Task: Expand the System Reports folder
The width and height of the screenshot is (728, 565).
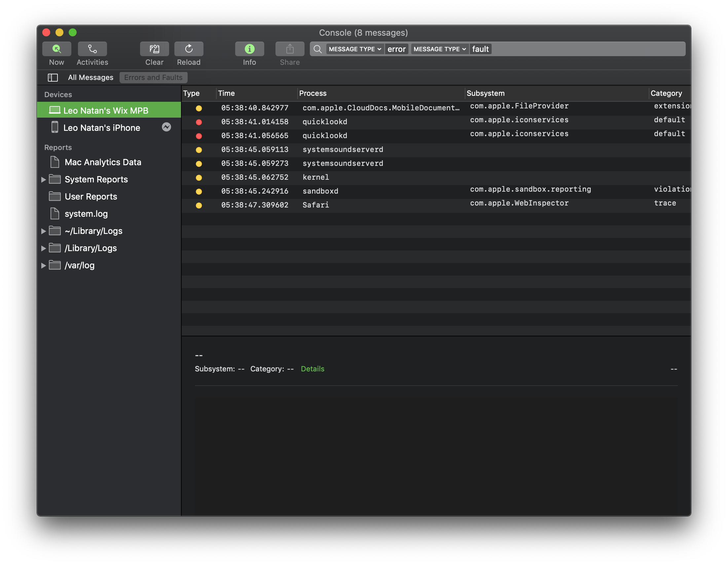Action: 43,179
